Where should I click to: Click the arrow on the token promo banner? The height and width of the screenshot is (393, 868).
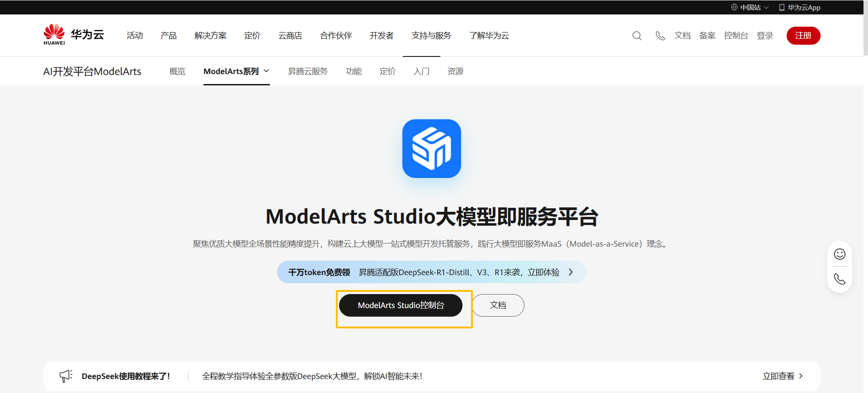tap(571, 272)
